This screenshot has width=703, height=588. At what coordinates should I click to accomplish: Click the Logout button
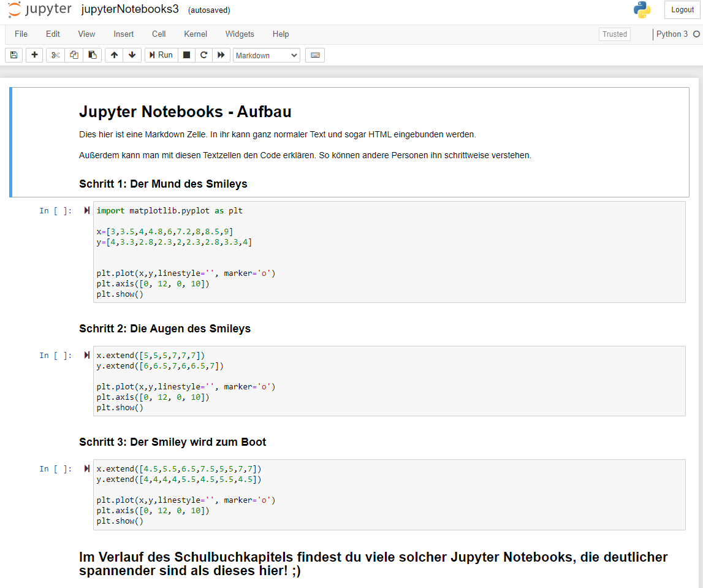tap(682, 10)
